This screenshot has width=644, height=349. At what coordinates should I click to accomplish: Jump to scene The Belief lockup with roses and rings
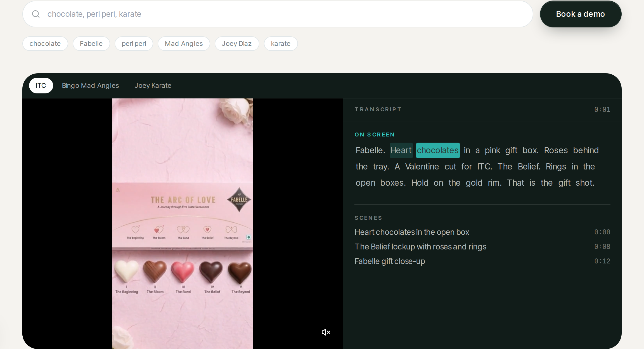482,247
